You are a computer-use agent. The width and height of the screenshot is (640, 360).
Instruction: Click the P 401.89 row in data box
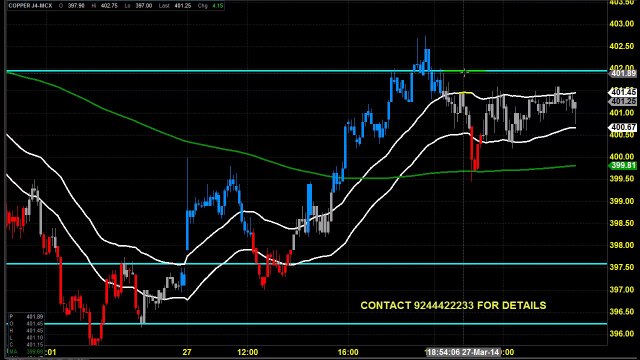click(x=26, y=316)
